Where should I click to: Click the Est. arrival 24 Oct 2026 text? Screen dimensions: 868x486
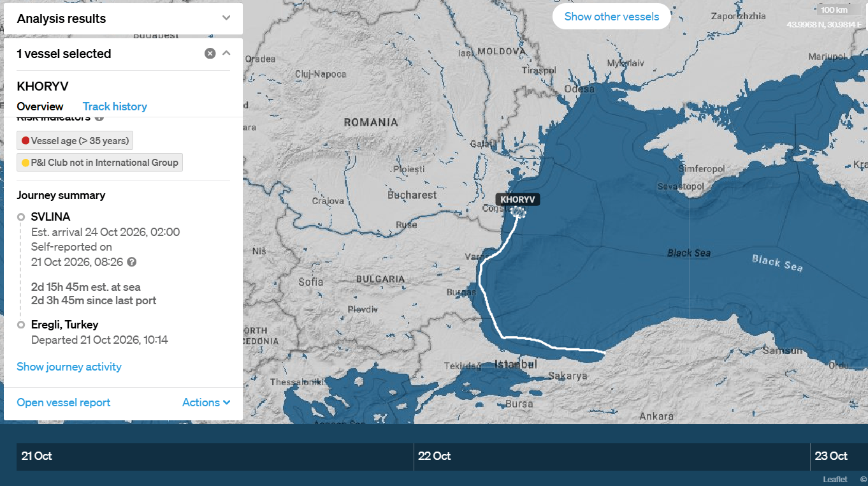pyautogui.click(x=105, y=232)
